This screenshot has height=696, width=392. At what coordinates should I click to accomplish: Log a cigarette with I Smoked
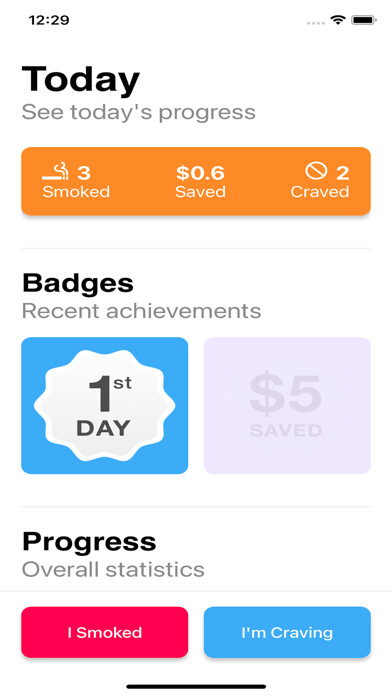(x=104, y=632)
